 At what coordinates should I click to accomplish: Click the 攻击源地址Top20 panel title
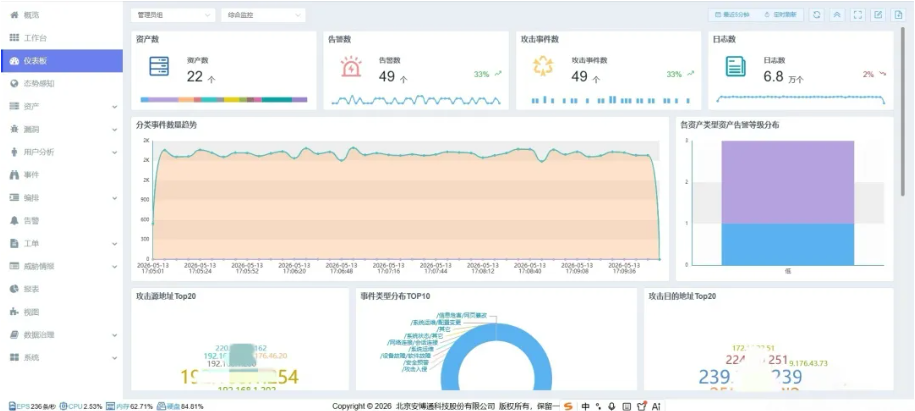[x=166, y=297]
